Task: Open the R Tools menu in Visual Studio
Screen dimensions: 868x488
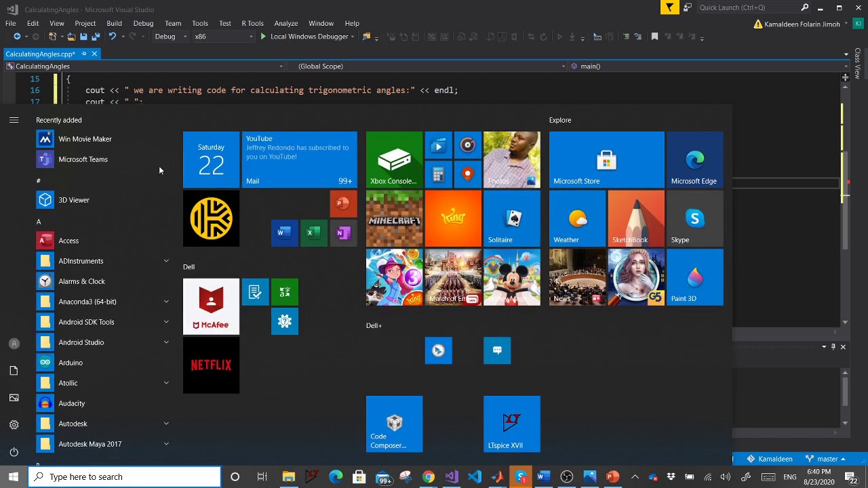Action: (x=252, y=23)
